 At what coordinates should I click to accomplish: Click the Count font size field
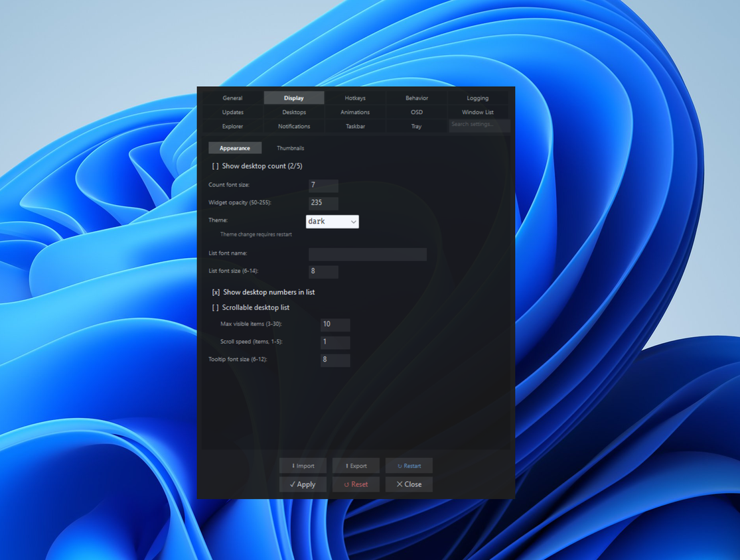click(x=323, y=185)
